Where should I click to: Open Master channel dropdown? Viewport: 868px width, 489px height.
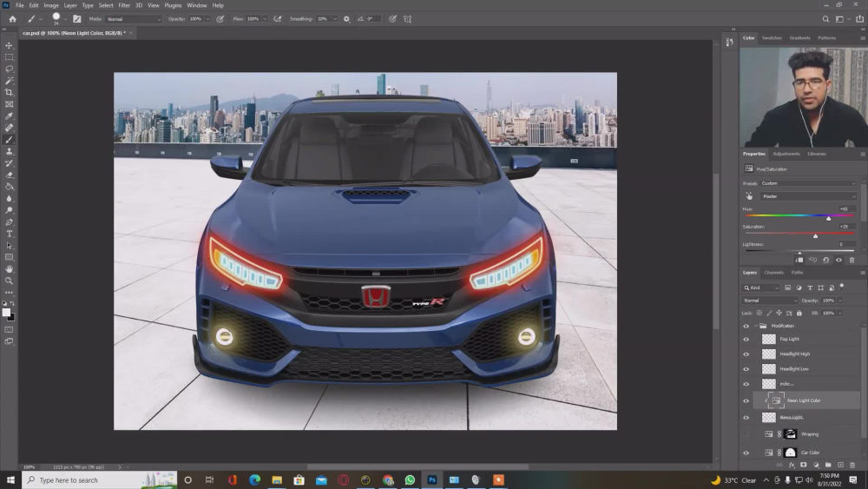(809, 196)
